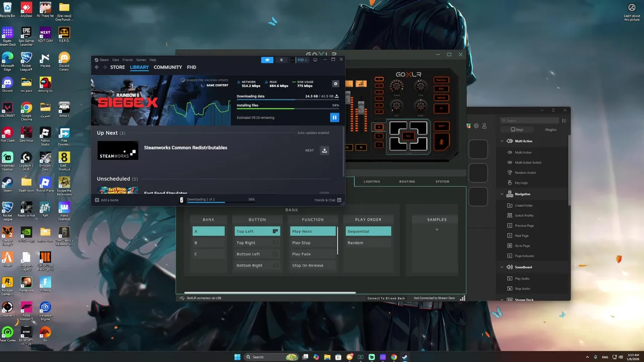Click the Stream Deck actions Search field
Viewport: 644px width, 362px height.
529,121
